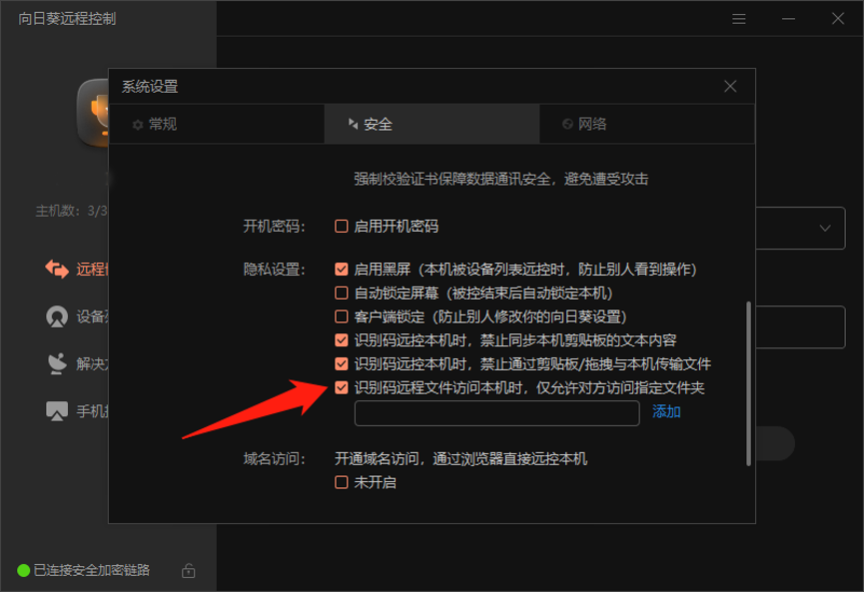Open the device list sidebar icon

(x=57, y=316)
